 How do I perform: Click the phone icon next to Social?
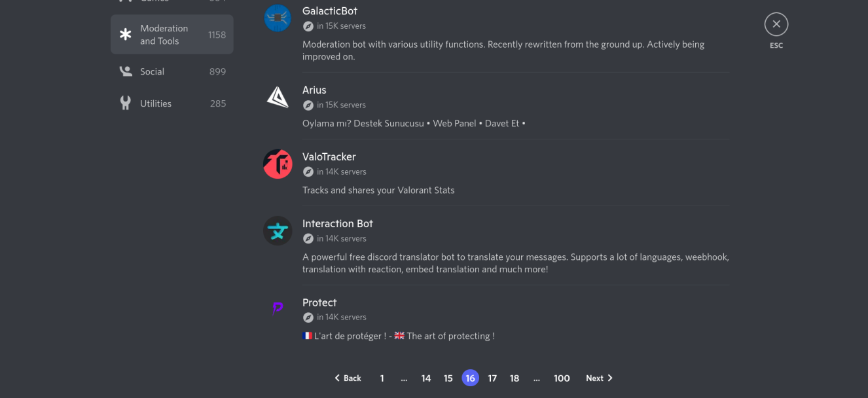click(x=126, y=71)
